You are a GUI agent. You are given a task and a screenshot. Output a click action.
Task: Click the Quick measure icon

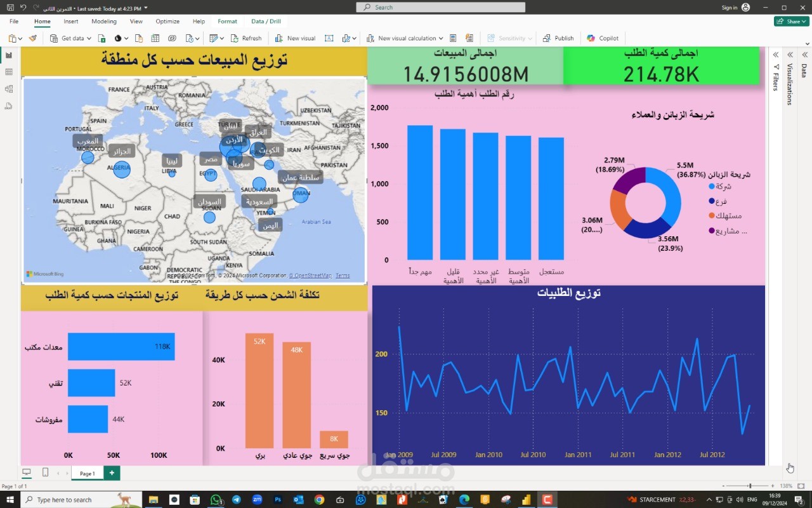(469, 38)
